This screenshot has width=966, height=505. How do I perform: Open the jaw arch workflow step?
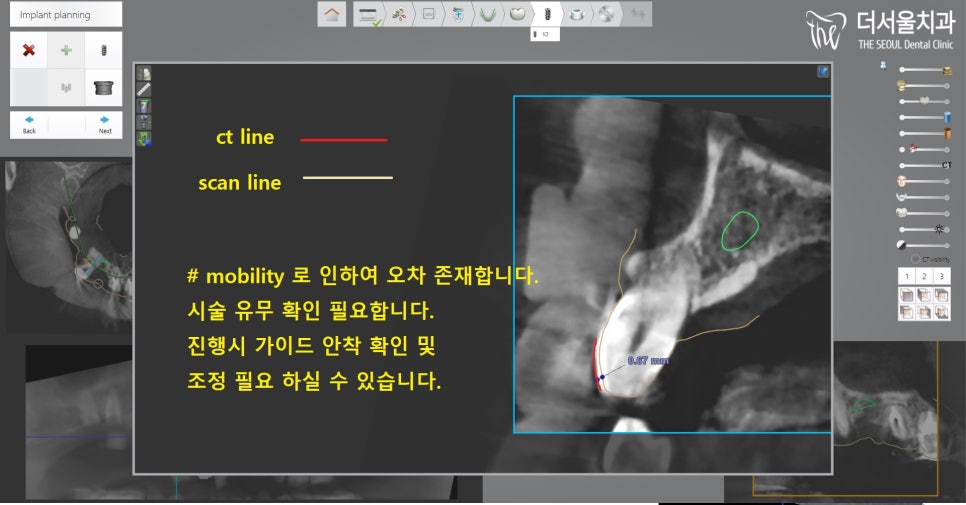tap(487, 15)
